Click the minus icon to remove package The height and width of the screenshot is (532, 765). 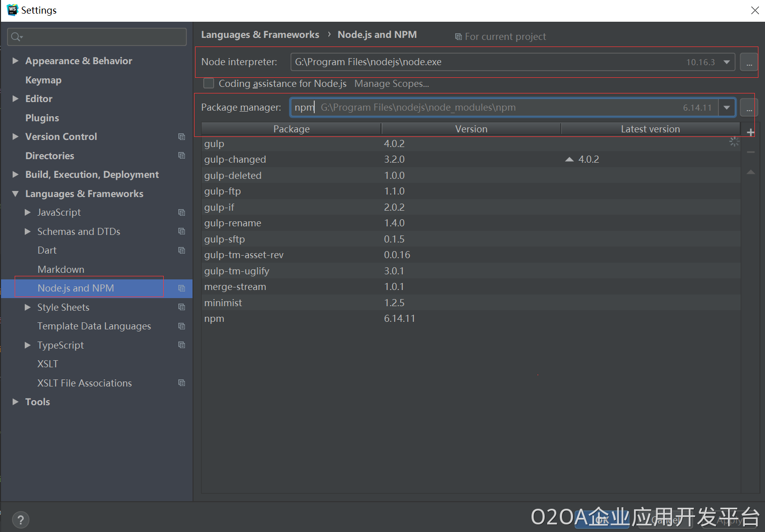(751, 152)
